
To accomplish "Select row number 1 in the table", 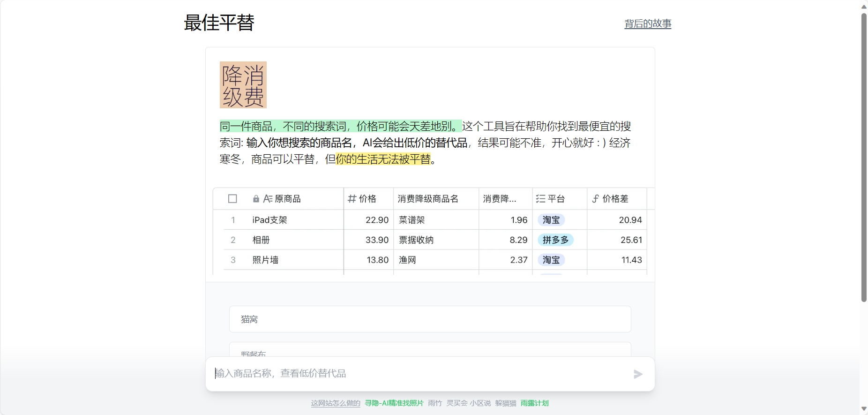I will point(233,220).
